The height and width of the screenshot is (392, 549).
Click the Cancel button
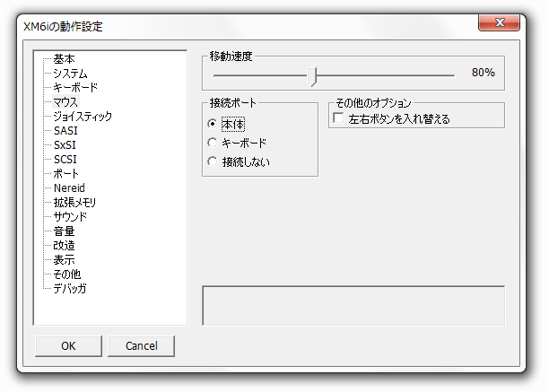141,345
